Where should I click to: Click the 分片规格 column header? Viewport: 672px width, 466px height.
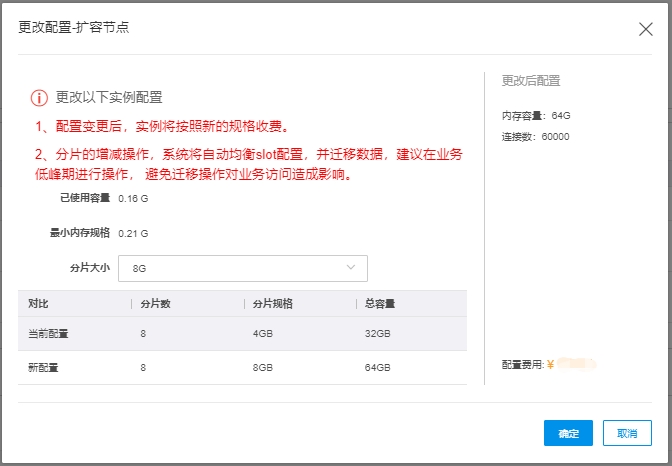click(x=271, y=304)
